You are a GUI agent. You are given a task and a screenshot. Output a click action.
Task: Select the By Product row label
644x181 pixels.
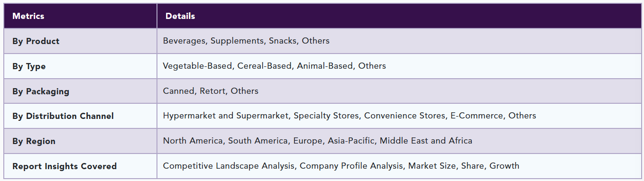click(36, 41)
